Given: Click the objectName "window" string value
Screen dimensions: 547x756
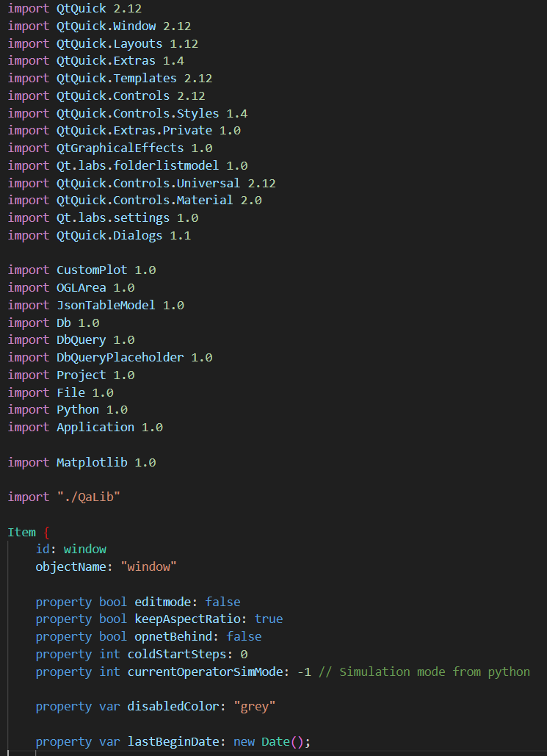Looking at the screenshot, I should click(149, 566).
